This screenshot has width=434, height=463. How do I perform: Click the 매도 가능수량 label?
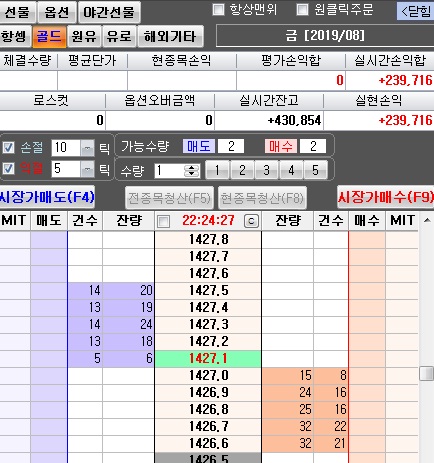click(x=199, y=146)
